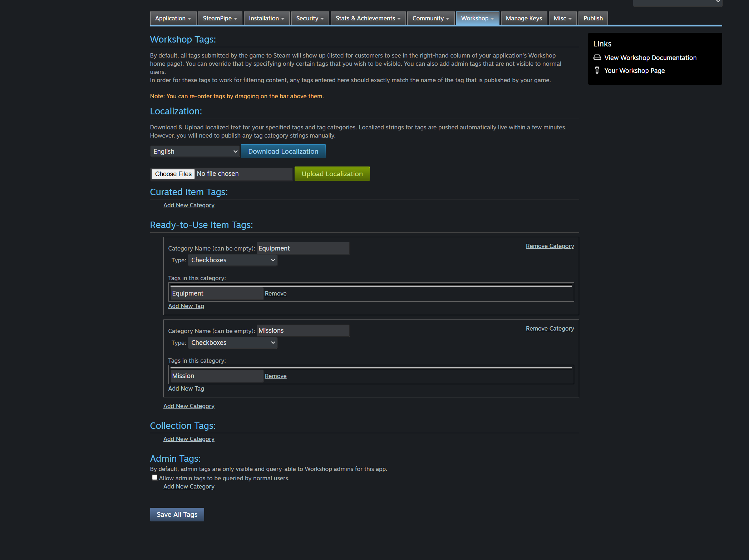The image size is (749, 560).
Task: Add a new tag under Equipment category
Action: pos(186,306)
